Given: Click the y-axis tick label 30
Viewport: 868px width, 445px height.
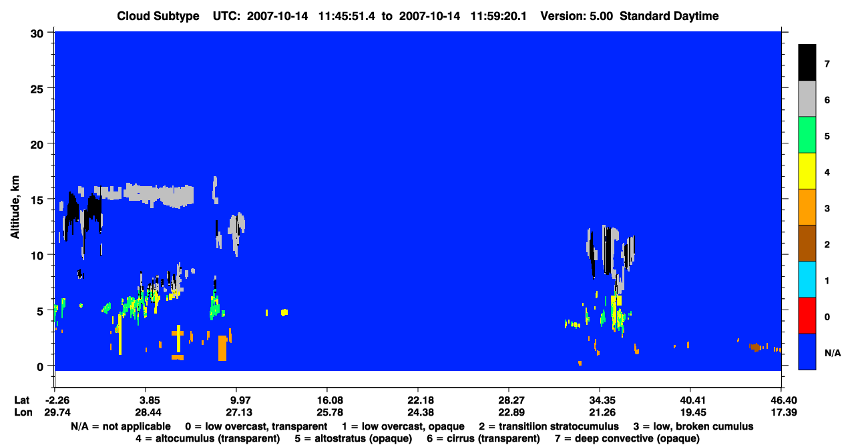Looking at the screenshot, I should pos(38,33).
